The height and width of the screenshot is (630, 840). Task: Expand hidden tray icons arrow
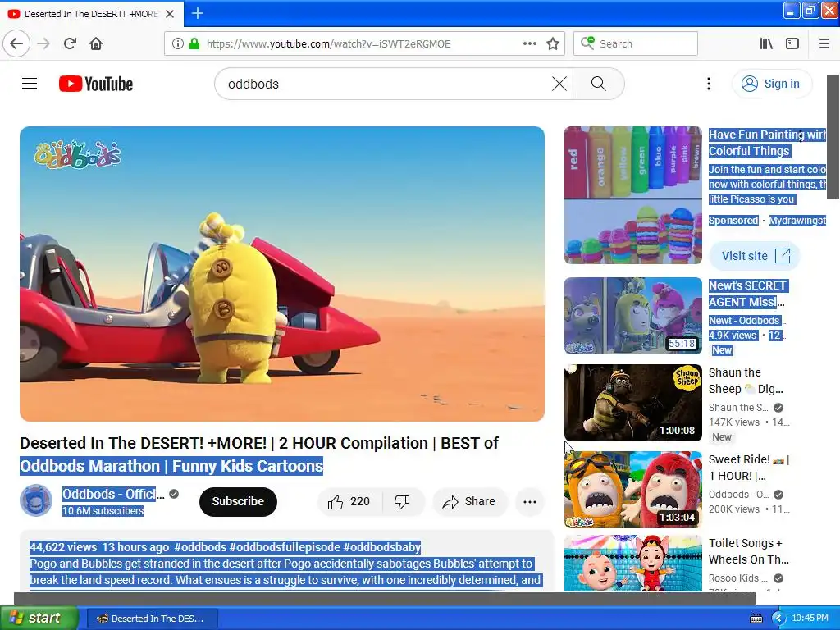coord(778,619)
